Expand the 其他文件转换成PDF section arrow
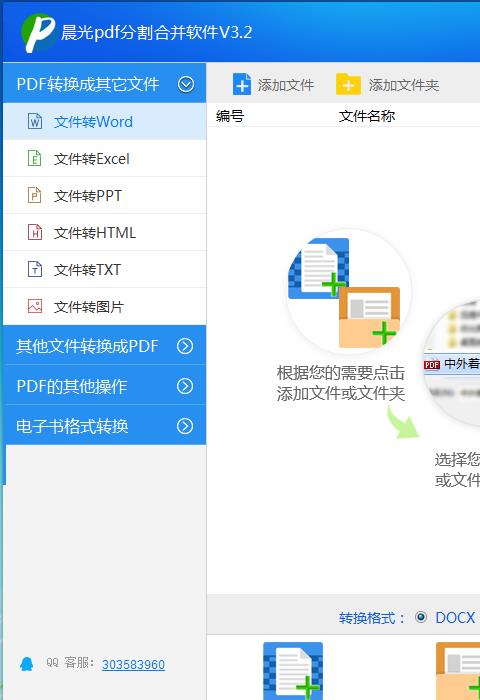The width and height of the screenshot is (480, 700). pyautogui.click(x=185, y=346)
